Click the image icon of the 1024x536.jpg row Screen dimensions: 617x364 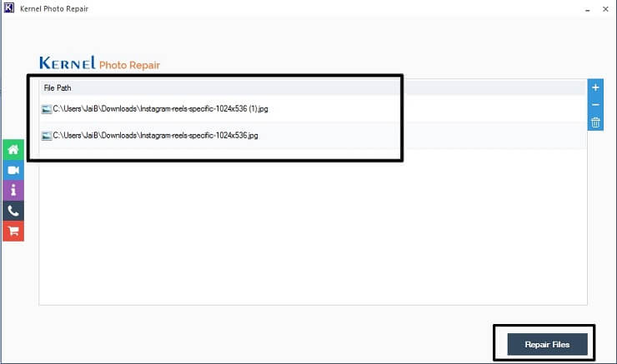pos(47,136)
